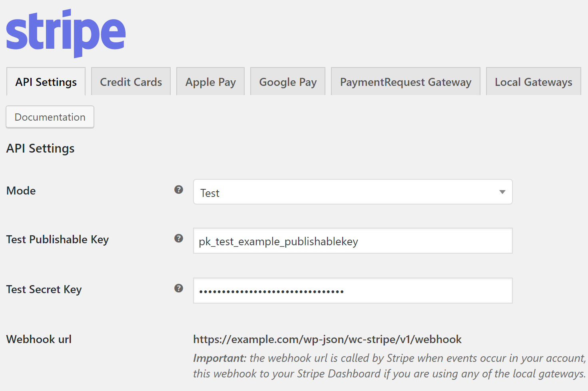Open the Credit Cards tab

(x=131, y=81)
